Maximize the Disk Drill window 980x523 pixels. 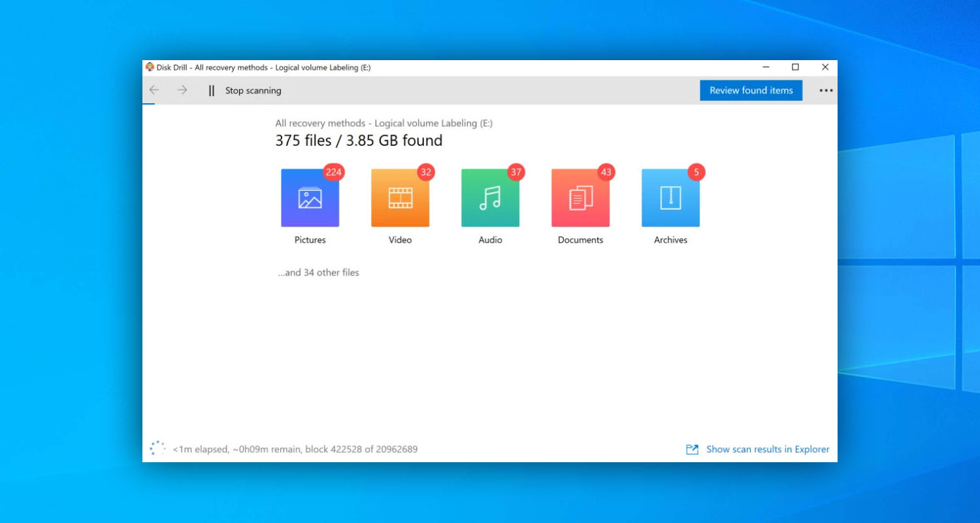(x=795, y=67)
